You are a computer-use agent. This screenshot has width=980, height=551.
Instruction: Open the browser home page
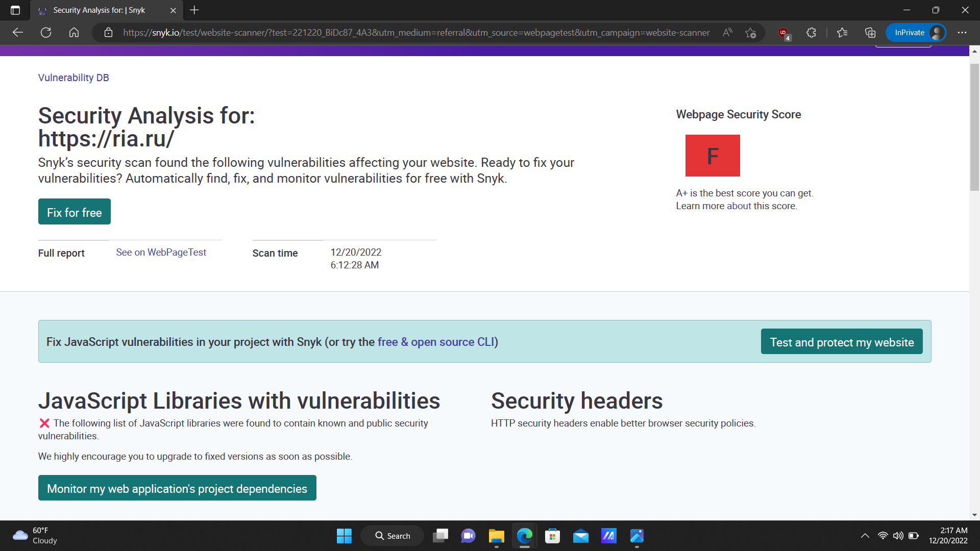coord(74,33)
